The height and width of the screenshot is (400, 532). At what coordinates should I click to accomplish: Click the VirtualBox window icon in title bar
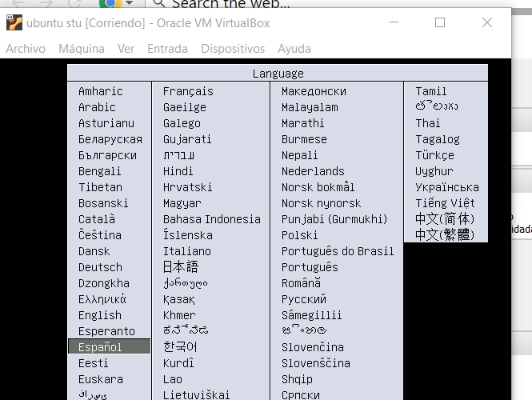pos(14,22)
